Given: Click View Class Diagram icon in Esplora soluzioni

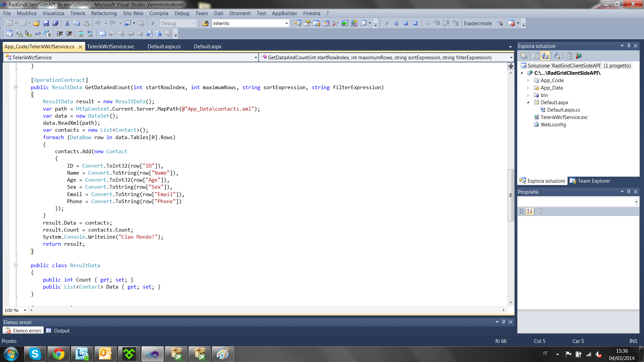Looking at the screenshot, I should click(557, 56).
